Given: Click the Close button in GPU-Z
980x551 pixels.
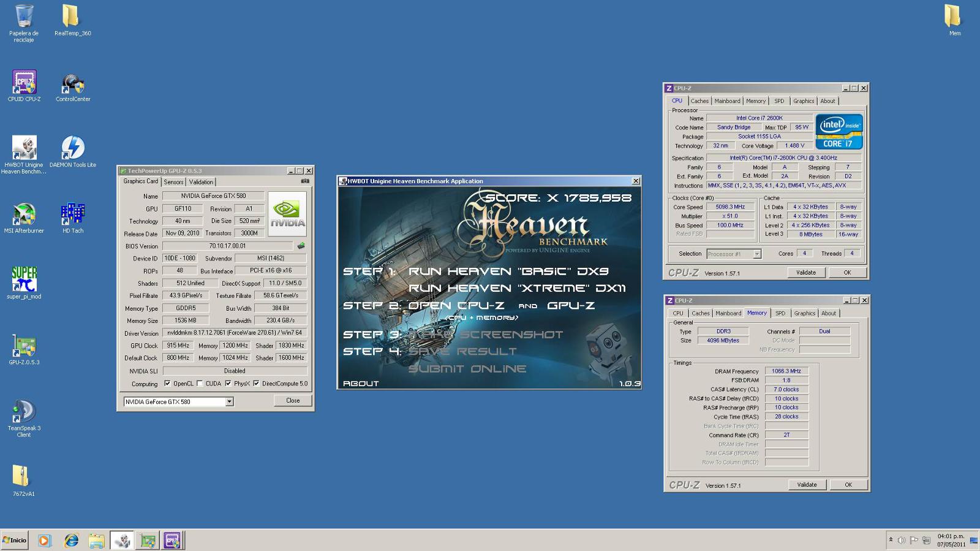Looking at the screenshot, I should click(x=293, y=401).
